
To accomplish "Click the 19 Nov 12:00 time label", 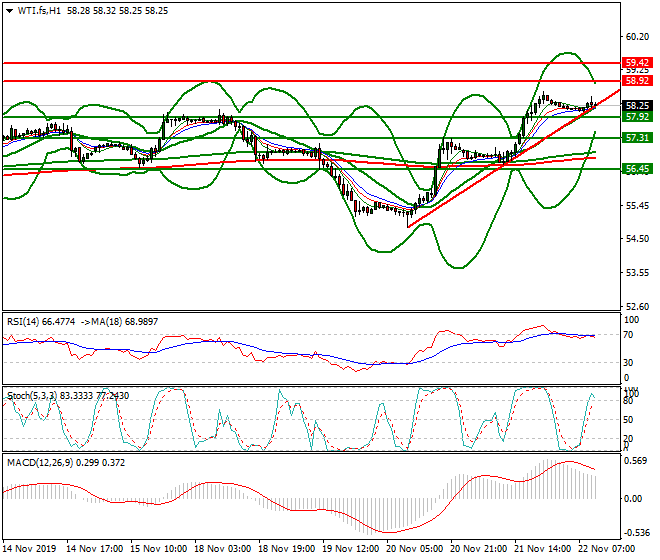I will [x=349, y=550].
